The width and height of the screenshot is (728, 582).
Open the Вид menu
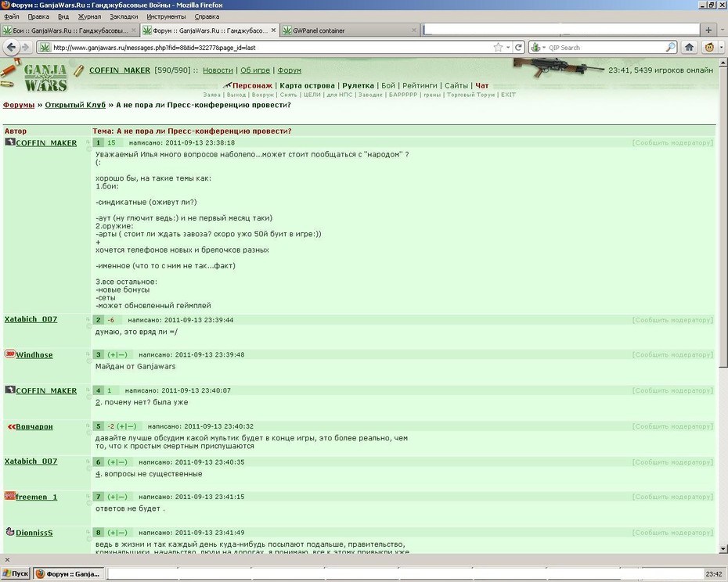click(x=63, y=16)
